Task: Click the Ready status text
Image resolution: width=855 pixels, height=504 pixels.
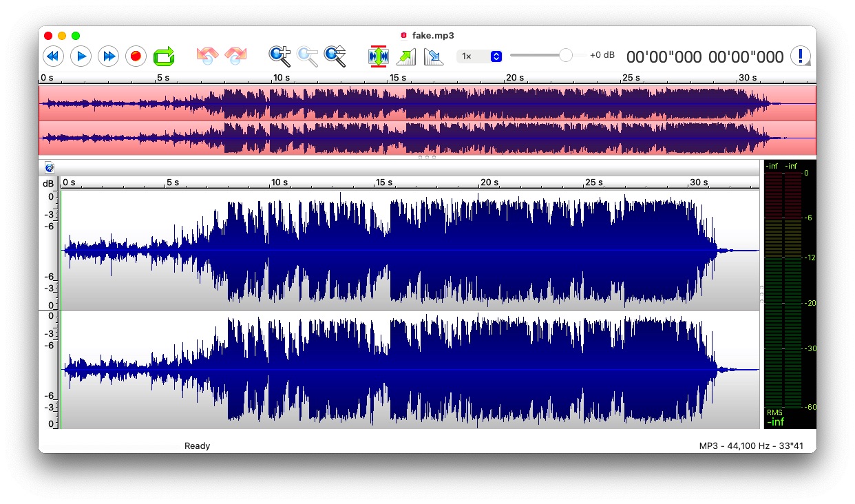Action: [x=197, y=446]
